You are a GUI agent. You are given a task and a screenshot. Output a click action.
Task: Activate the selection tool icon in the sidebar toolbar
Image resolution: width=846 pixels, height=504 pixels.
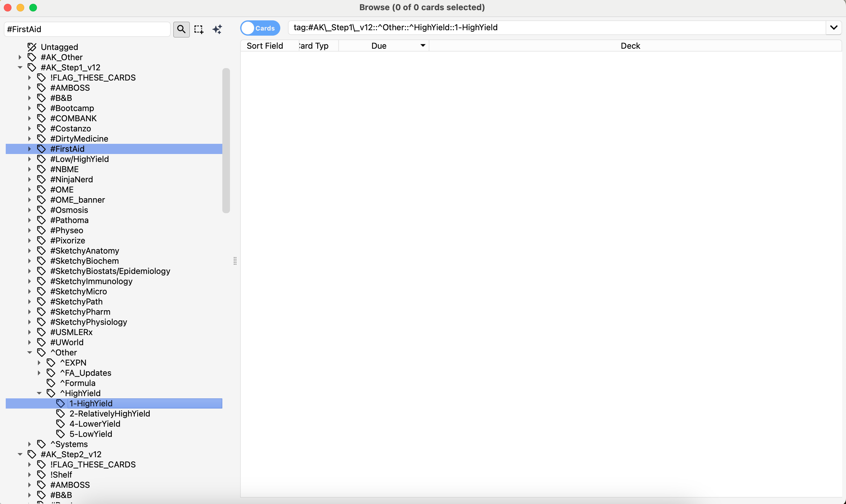pyautogui.click(x=198, y=29)
